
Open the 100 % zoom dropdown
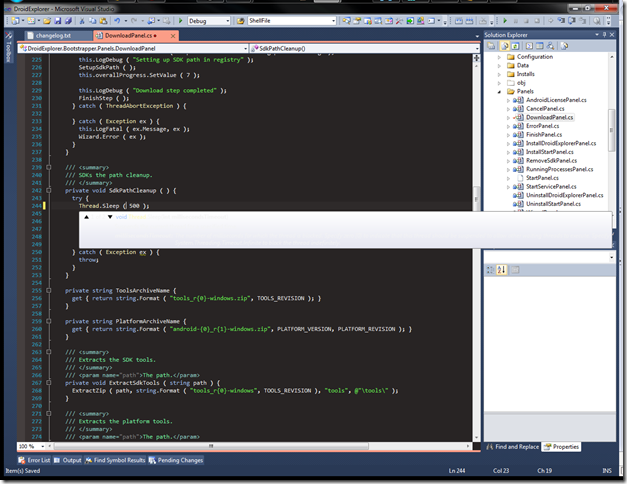coord(43,446)
